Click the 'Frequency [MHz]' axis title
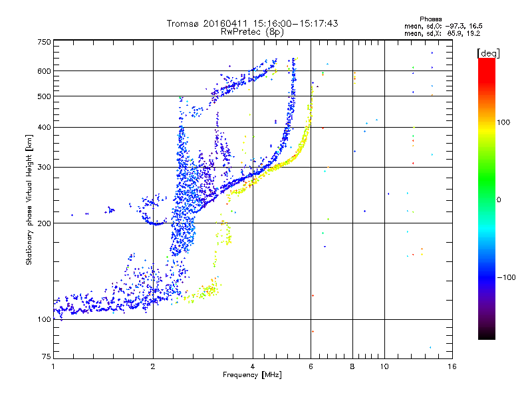 pos(252,375)
